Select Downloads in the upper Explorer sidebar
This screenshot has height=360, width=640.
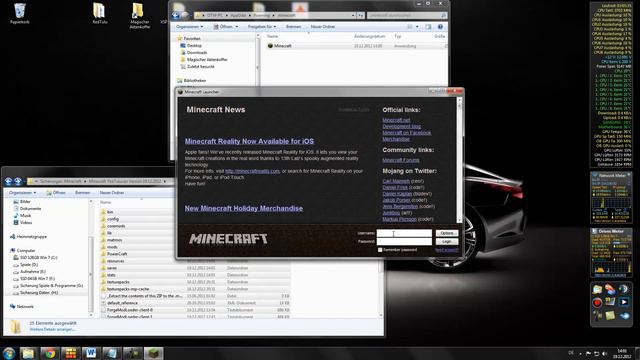pyautogui.click(x=197, y=53)
